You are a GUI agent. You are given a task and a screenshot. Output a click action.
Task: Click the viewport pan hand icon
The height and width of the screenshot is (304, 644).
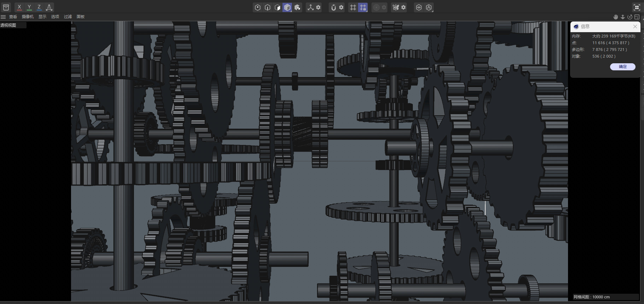coord(616,17)
